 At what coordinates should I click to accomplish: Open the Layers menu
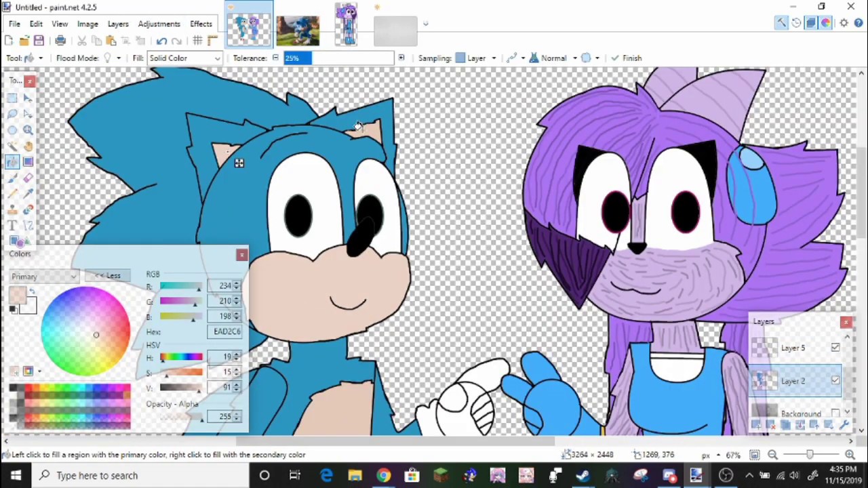pos(118,24)
